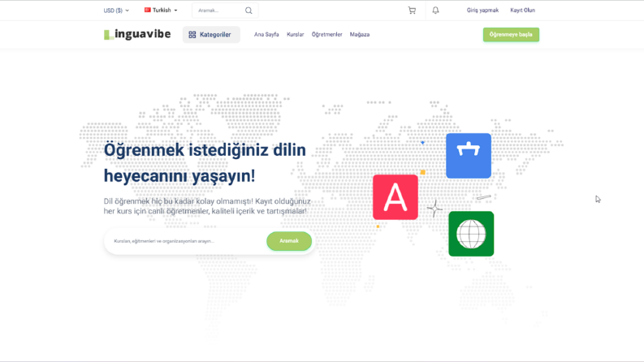Viewport: 644px width, 362px height.
Task: Go to Ana Sayfa
Action: click(266, 34)
